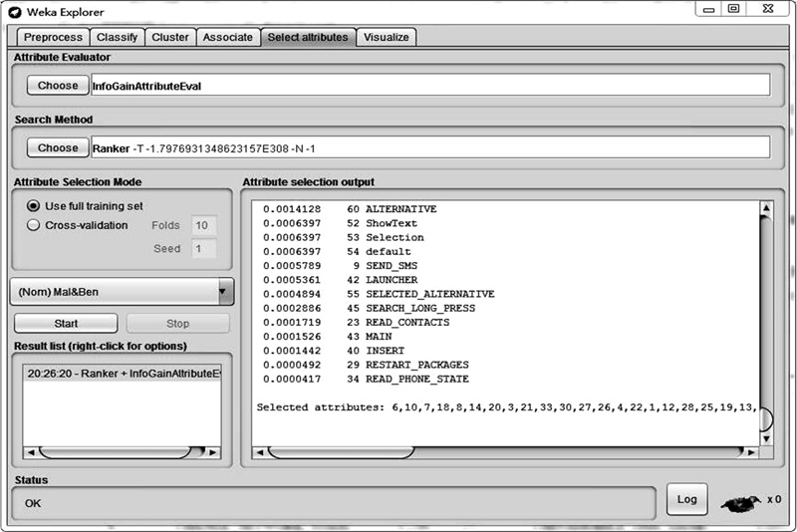Go to the Visualize tab
Image resolution: width=797 pixels, height=532 pixels.
[x=387, y=37]
